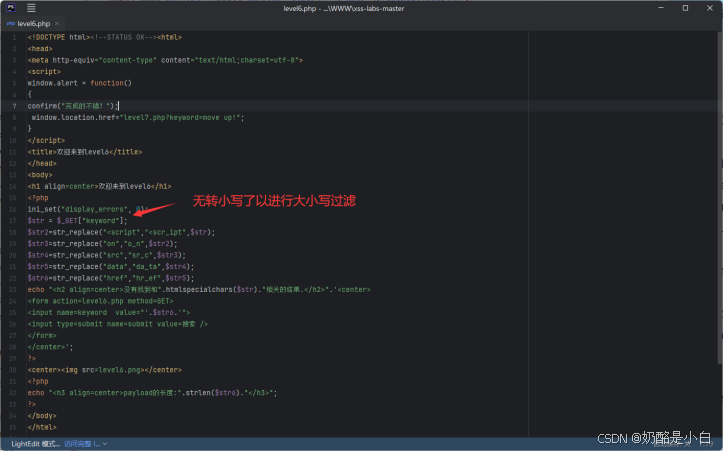Click the PhpStorm application icon
Image resolution: width=723 pixels, height=452 pixels.
pyautogui.click(x=11, y=8)
